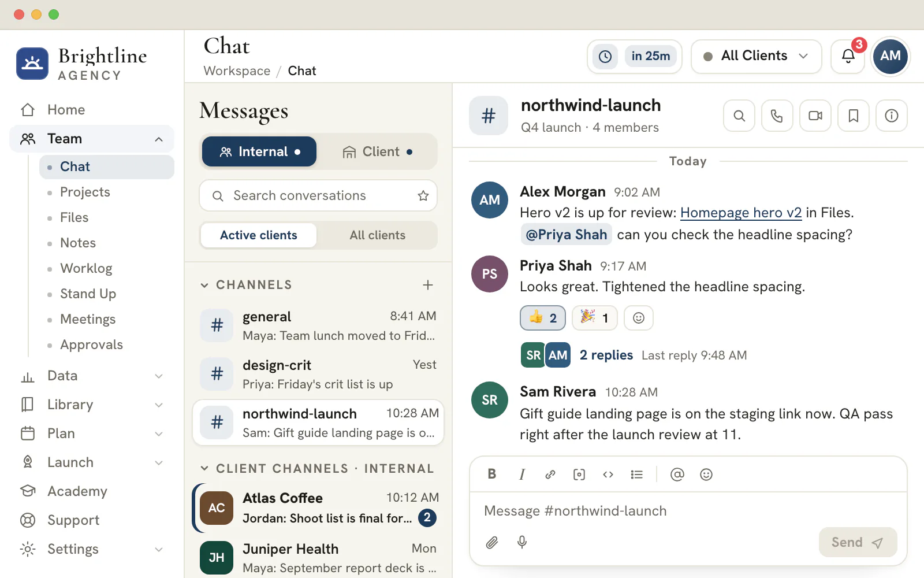
Task: Open the Homepage hero v2 link
Action: (x=741, y=213)
